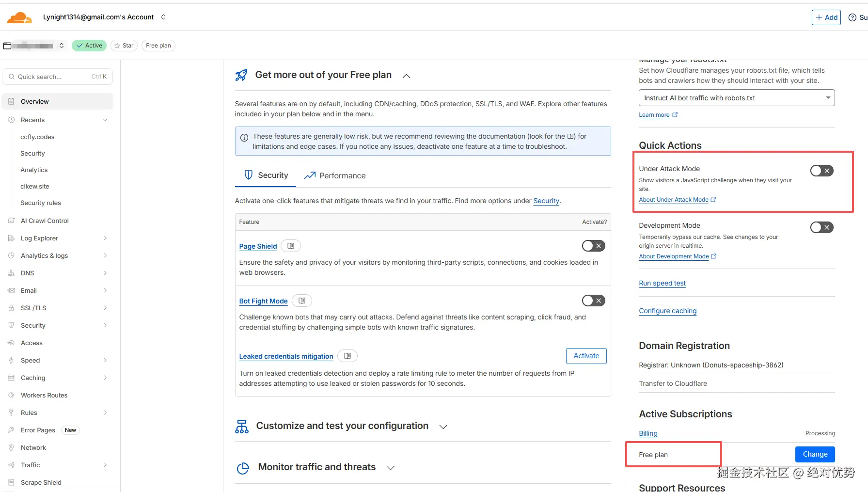Open Leaked credentials mitigation documentation icon

pos(347,356)
